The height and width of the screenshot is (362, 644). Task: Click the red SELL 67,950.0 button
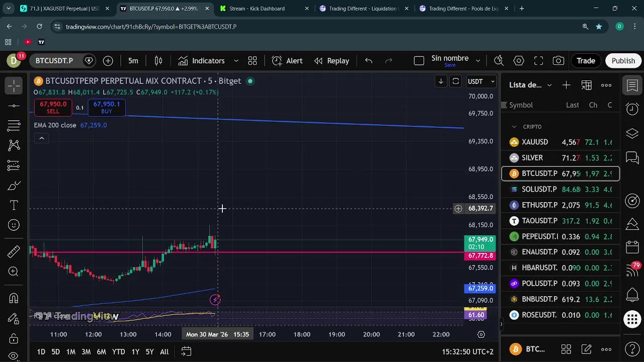tap(53, 107)
